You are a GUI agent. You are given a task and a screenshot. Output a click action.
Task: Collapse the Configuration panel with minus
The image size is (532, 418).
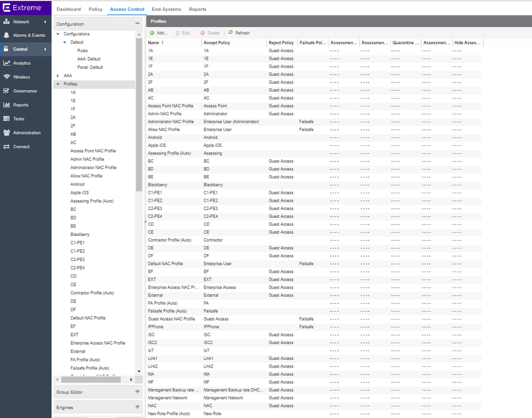click(137, 24)
